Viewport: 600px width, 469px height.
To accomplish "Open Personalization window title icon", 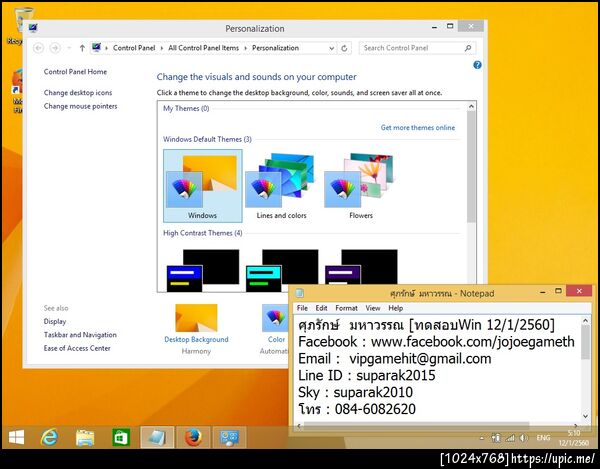I will (x=33, y=28).
